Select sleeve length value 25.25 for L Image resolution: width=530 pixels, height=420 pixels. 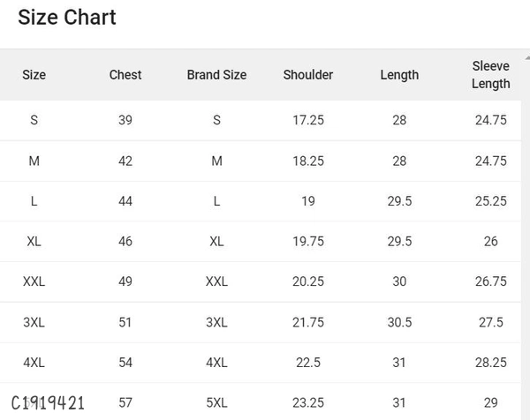[x=490, y=201]
